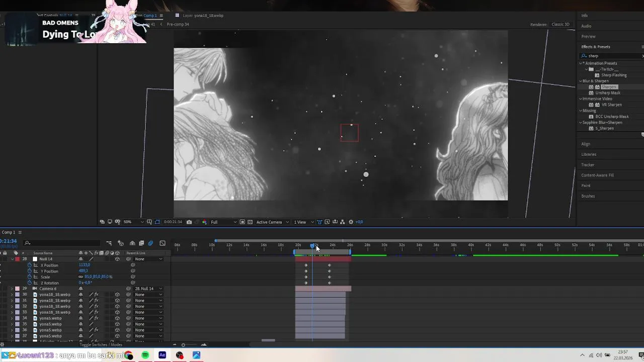Click the primary viewer monitor icon
This screenshot has width=644, height=362.
click(109, 222)
